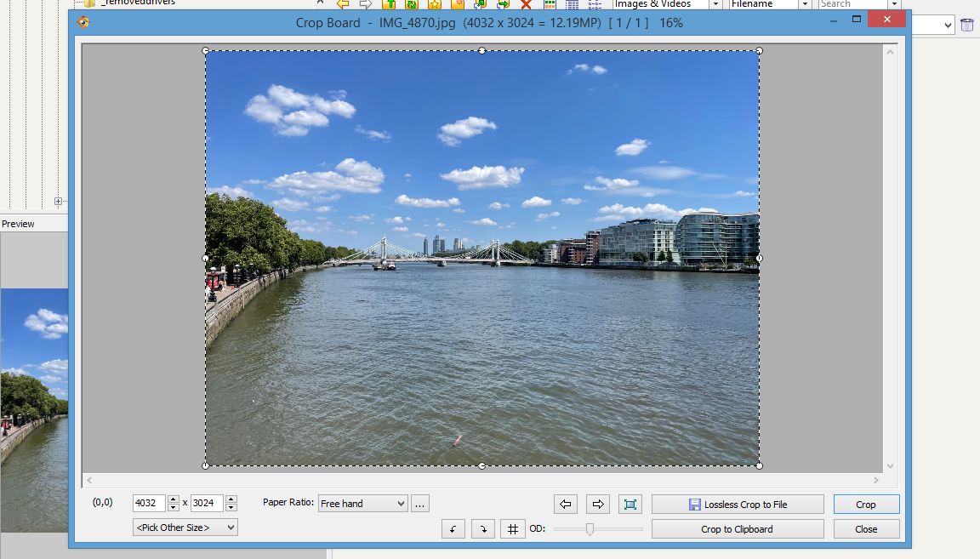
Task: Click the top-middle crop handle
Action: 481,51
